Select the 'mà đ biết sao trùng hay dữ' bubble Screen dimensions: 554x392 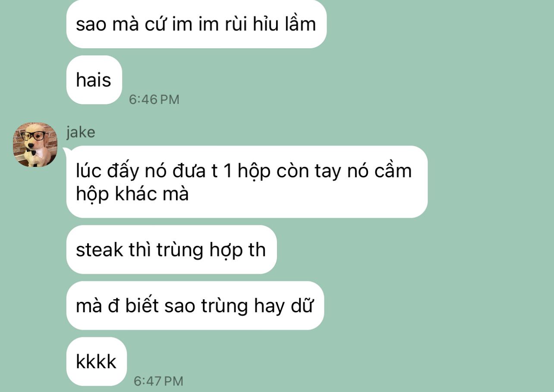(195, 305)
